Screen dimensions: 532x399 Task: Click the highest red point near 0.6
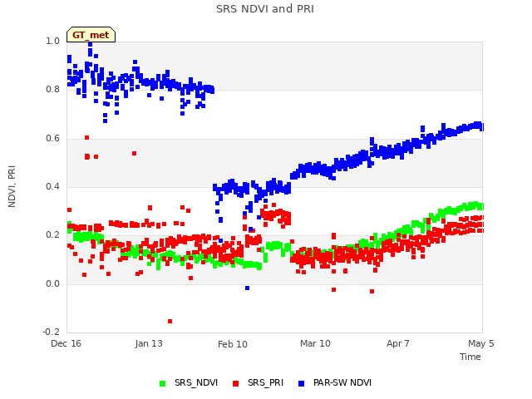coord(86,138)
